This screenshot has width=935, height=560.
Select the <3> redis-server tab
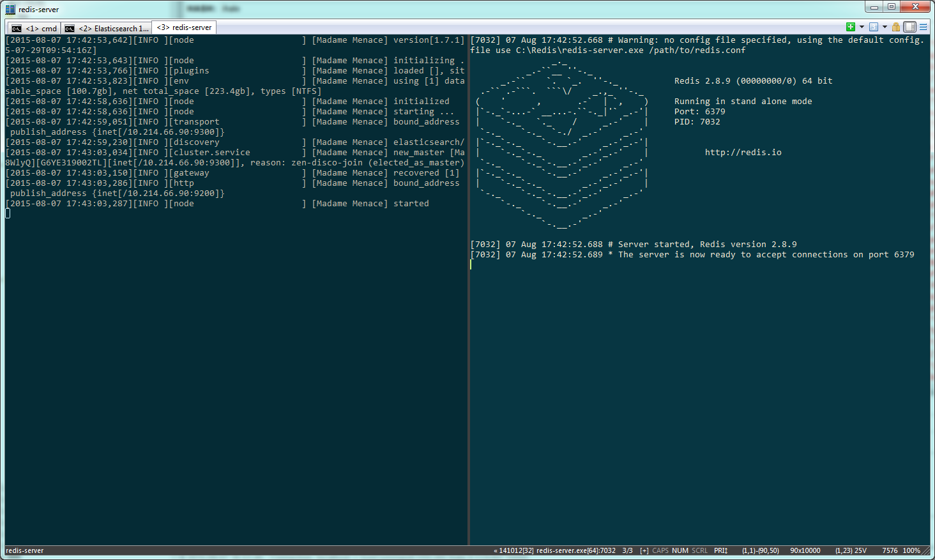(x=184, y=27)
